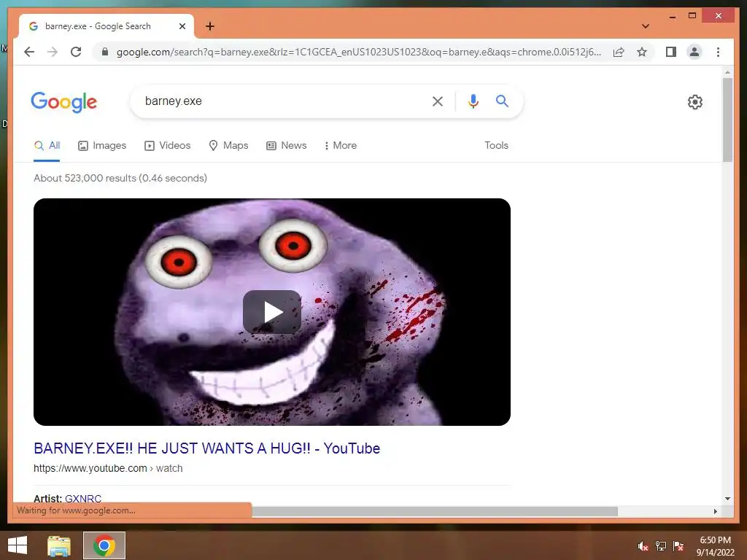The image size is (747, 560).
Task: Maximize the Chrome window
Action: (692, 16)
